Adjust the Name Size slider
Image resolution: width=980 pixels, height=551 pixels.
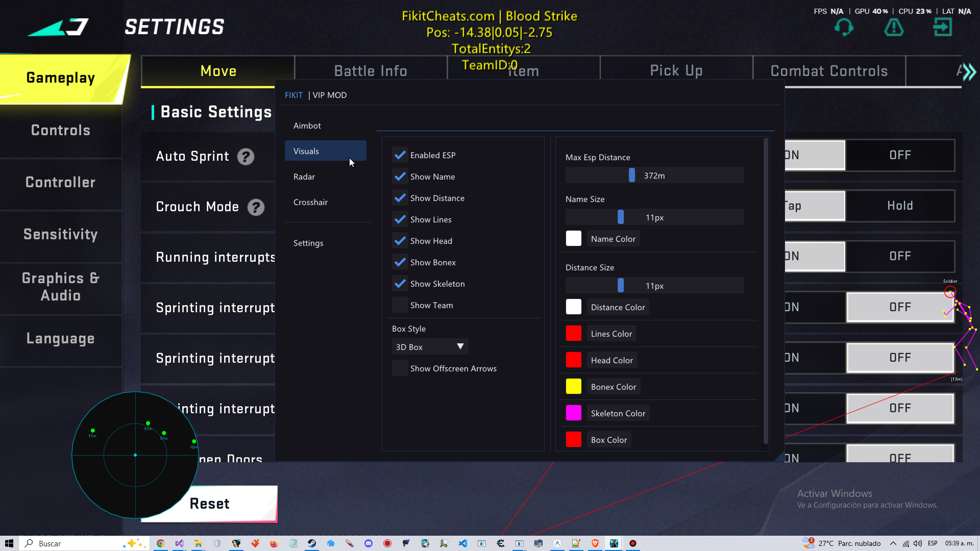click(x=654, y=217)
